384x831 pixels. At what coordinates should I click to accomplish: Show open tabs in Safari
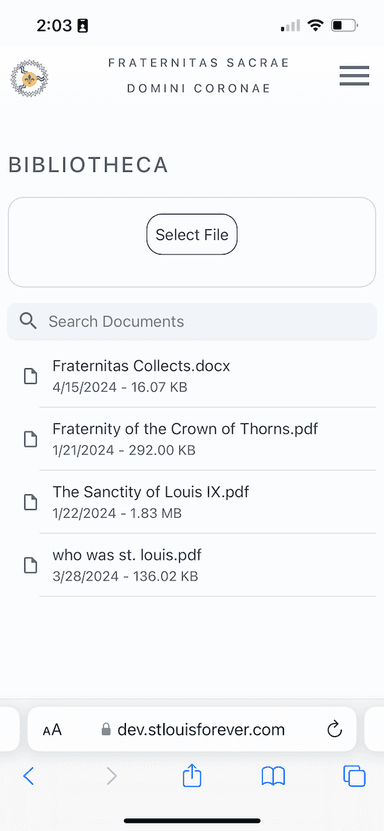(354, 776)
